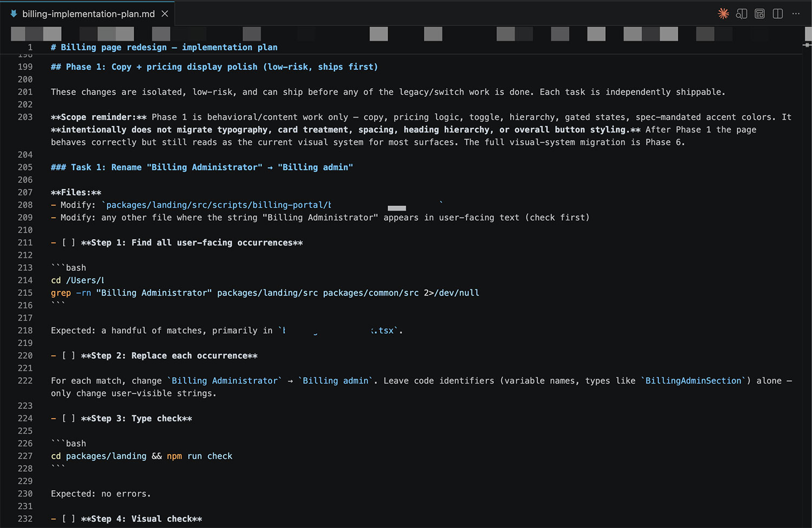The image size is (812, 528).
Task: Click the layout panel icon beside split editor
Action: [759, 14]
